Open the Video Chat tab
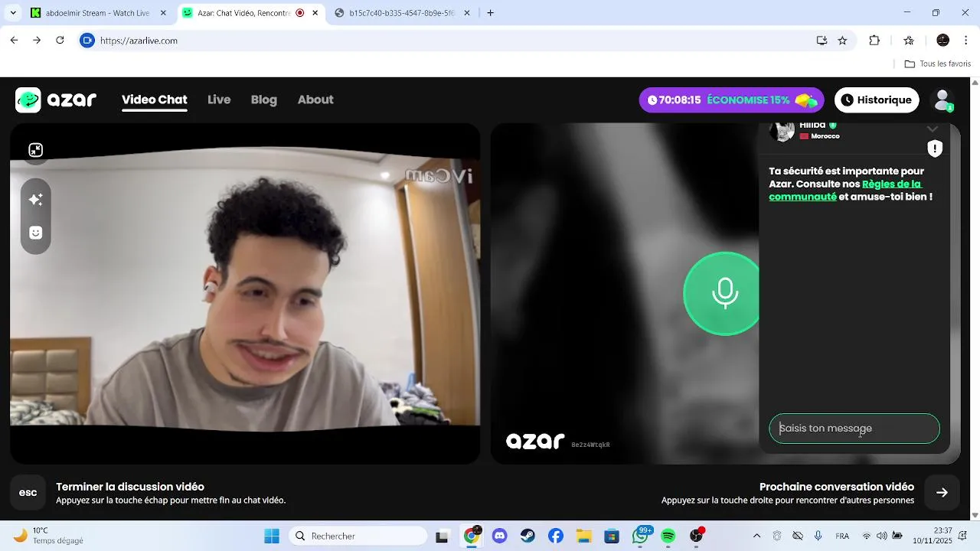The width and height of the screenshot is (980, 551). click(154, 99)
